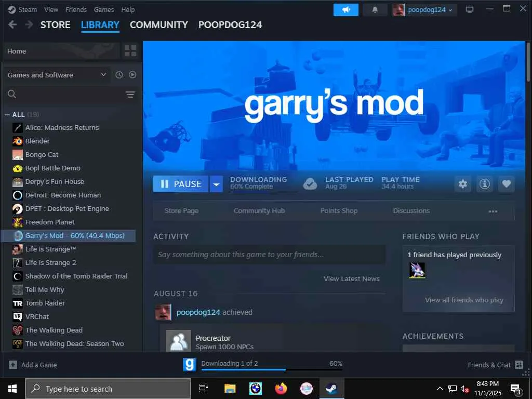The image size is (532, 399).
Task: Click the cloud sync status icon
Action: pos(310,183)
